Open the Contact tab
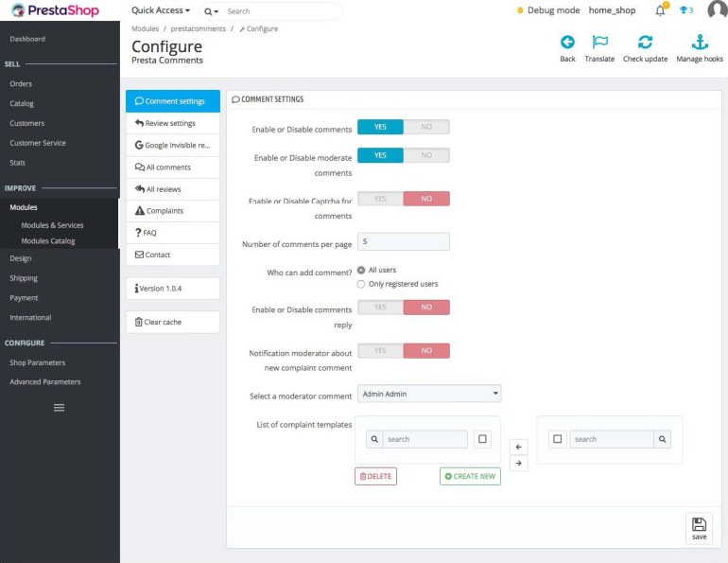728x563 pixels. coord(173,255)
